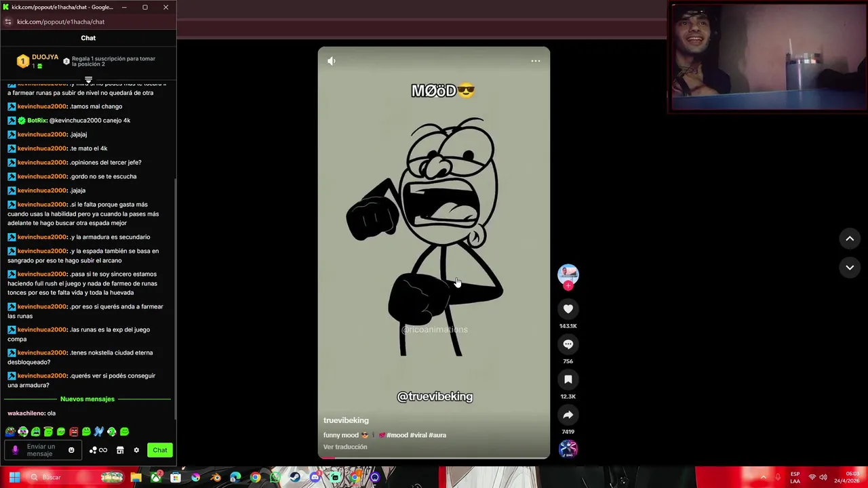Open the Xbox app on the taskbar

tap(156, 477)
